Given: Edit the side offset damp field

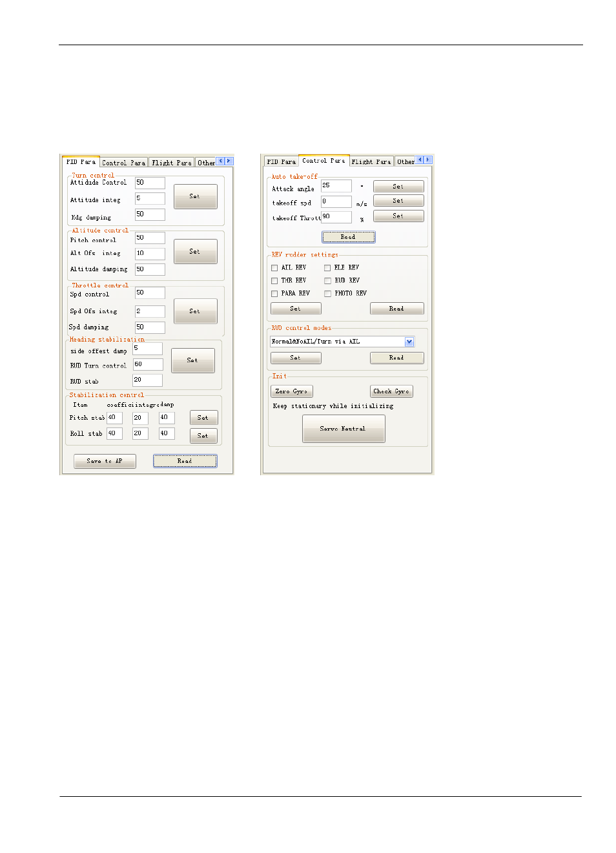Looking at the screenshot, I should 147,349.
